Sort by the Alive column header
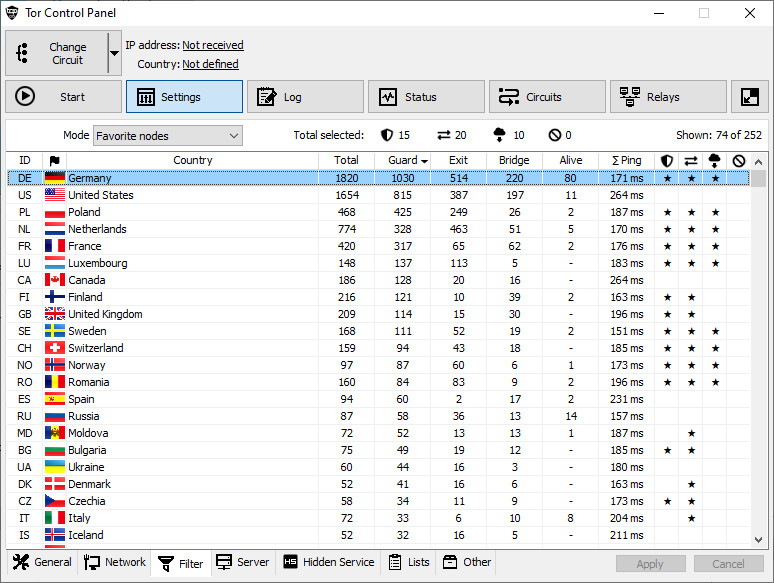Viewport: 774px width, 583px height. (571, 160)
